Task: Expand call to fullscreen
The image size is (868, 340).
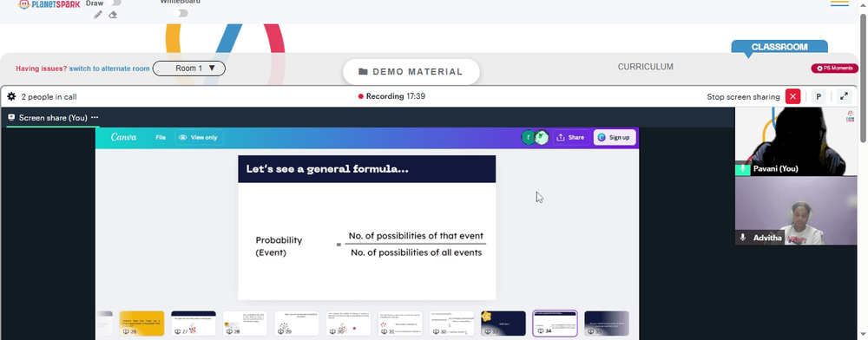Action: 844,96
